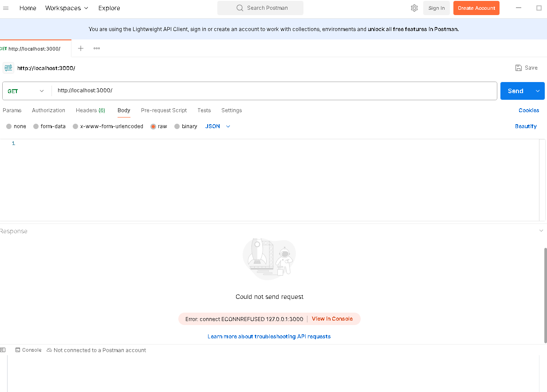Open the Workspaces dropdown
Screen dimensions: 547x392
67,8
